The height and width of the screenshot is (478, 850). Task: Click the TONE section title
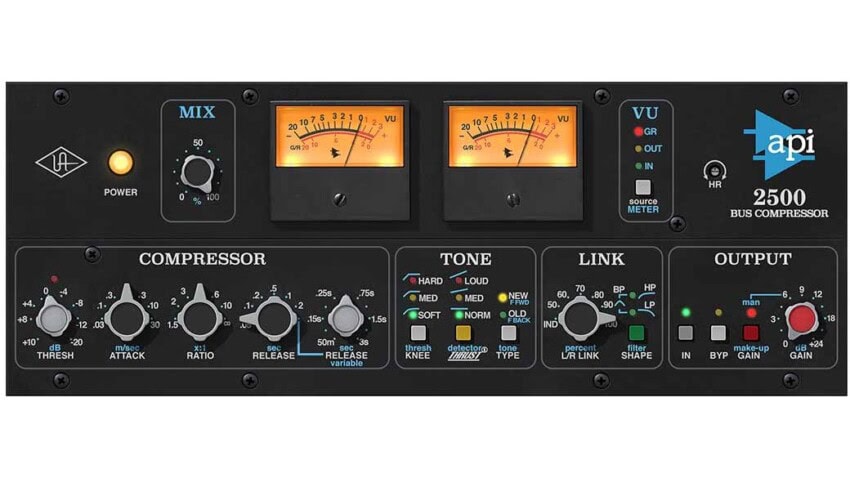point(466,259)
